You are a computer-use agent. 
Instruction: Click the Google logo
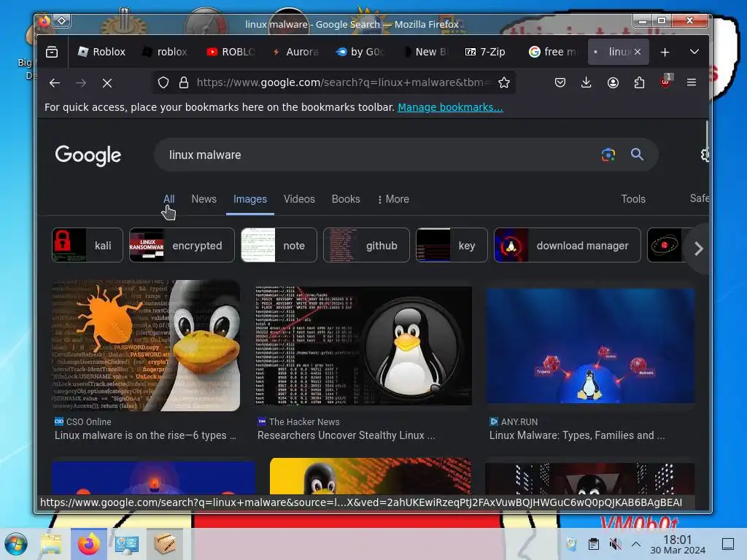click(x=88, y=155)
